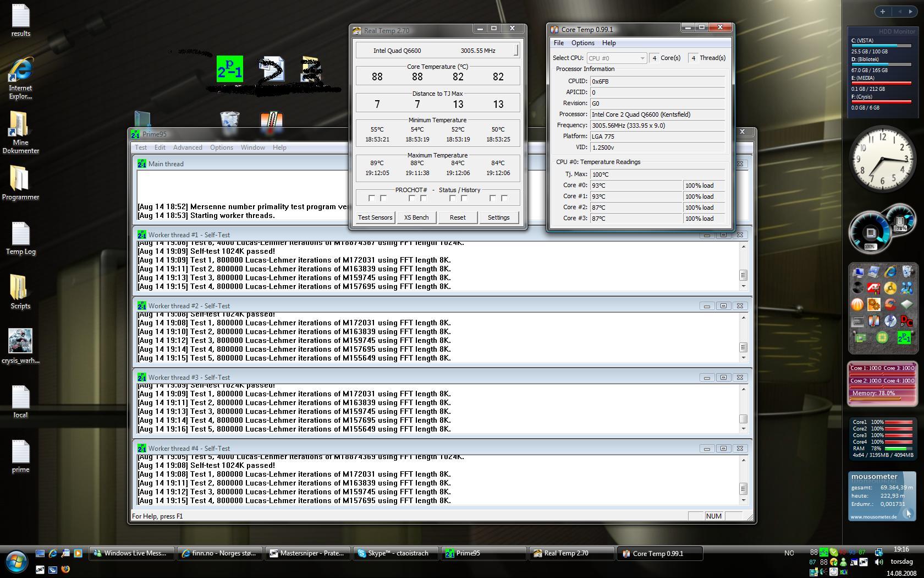
Task: Click Firefox in the quick launch bar
Action: pyautogui.click(x=65, y=569)
